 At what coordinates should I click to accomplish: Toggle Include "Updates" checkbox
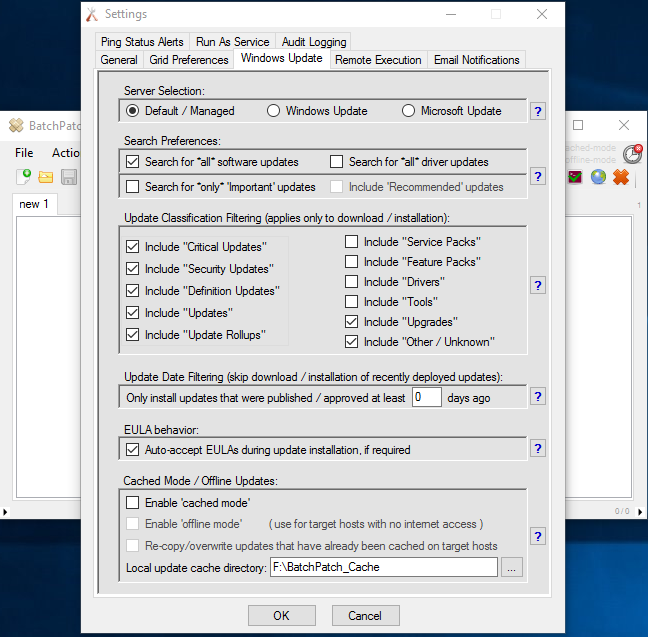pyautogui.click(x=133, y=313)
